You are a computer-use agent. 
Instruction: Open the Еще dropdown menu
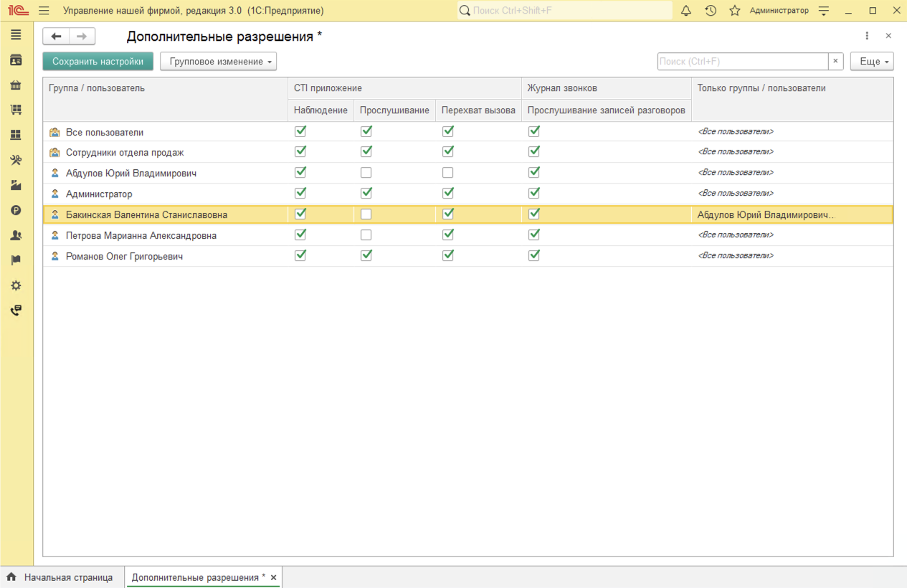point(872,62)
